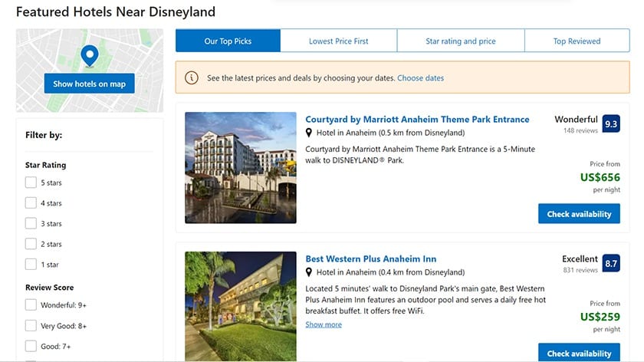Click the map pin marker icon
The image size is (644, 362).
[90, 55]
